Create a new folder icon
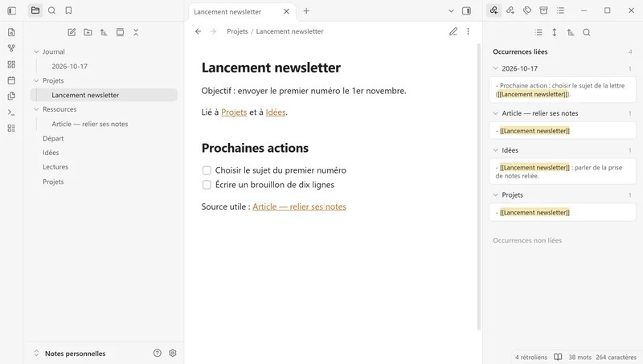643x364 pixels. pyautogui.click(x=88, y=32)
